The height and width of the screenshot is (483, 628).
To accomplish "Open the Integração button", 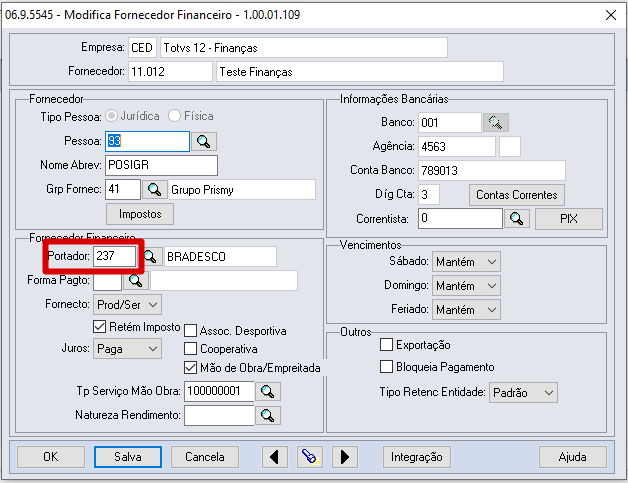I will [417, 457].
